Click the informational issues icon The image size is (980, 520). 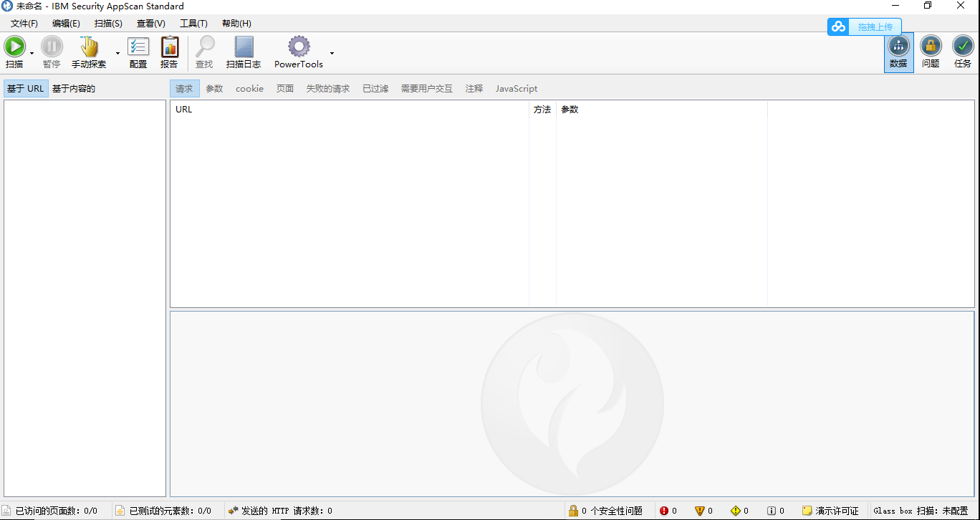[772, 511]
